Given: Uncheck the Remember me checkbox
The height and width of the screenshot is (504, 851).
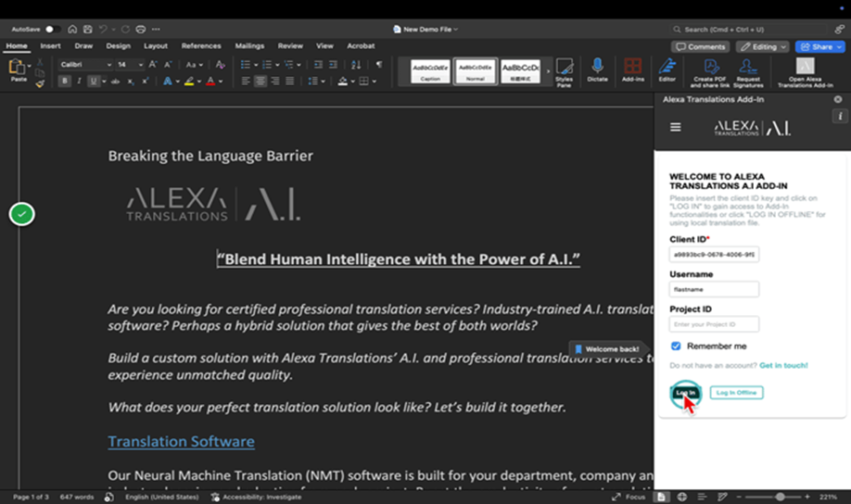Looking at the screenshot, I should tap(676, 346).
